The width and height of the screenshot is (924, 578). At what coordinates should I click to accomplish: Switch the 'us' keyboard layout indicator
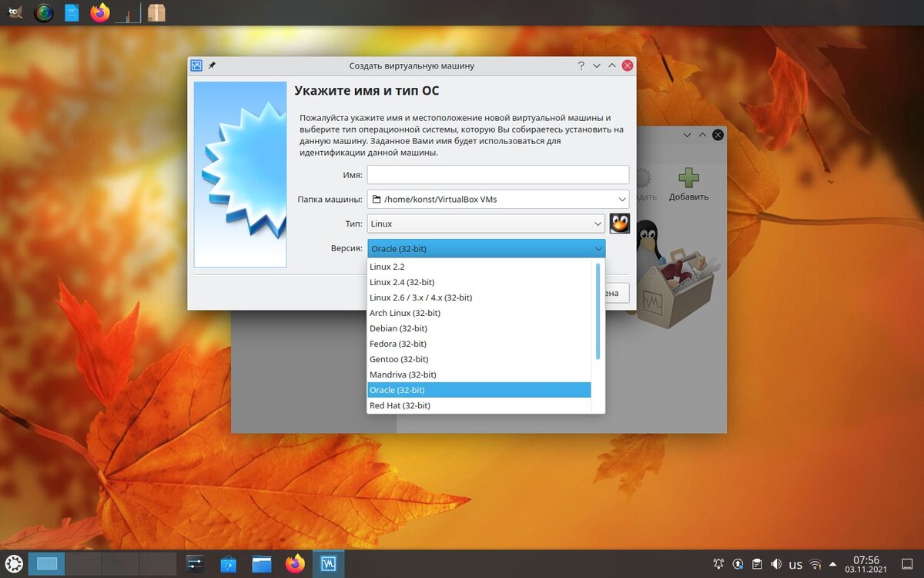795,564
